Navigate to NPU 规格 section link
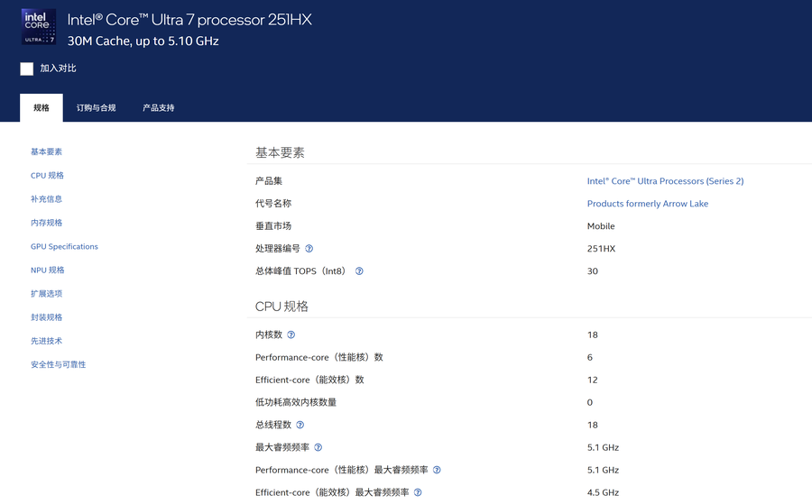 point(48,270)
